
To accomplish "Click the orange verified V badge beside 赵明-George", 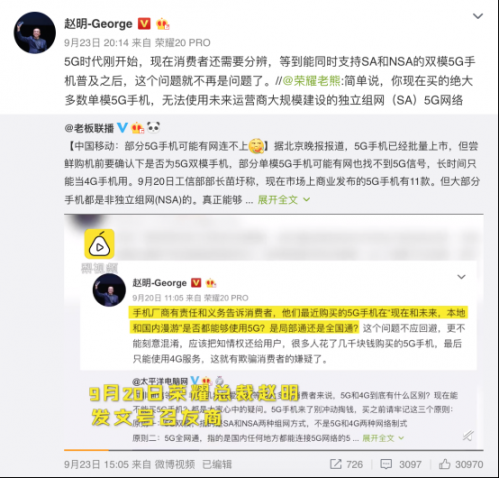I will pyautogui.click(x=144, y=24).
